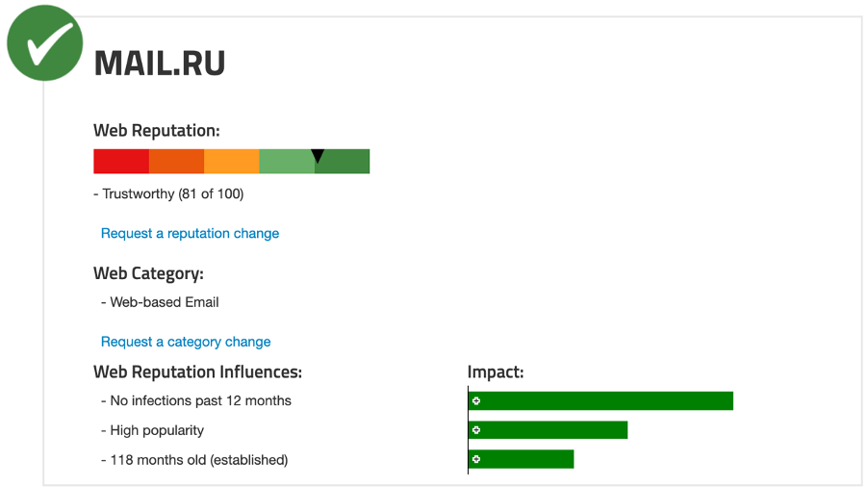This screenshot has height=487, width=868.
Task: Click light orange segment of reputation bar
Action: 232,162
